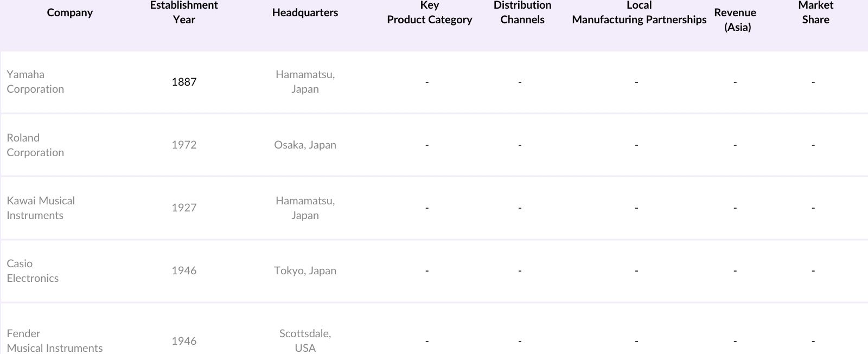
Task: Click the Osaka, Japan headquarters cell
Action: [305, 145]
